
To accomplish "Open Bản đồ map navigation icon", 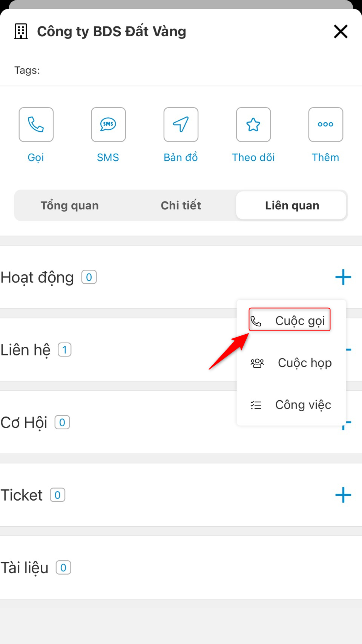I will (x=181, y=124).
